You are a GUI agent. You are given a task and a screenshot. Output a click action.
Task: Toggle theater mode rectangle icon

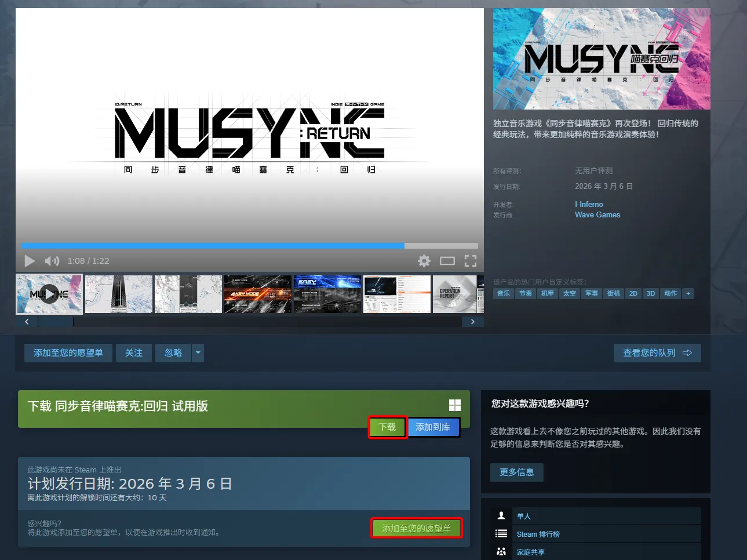tap(447, 261)
